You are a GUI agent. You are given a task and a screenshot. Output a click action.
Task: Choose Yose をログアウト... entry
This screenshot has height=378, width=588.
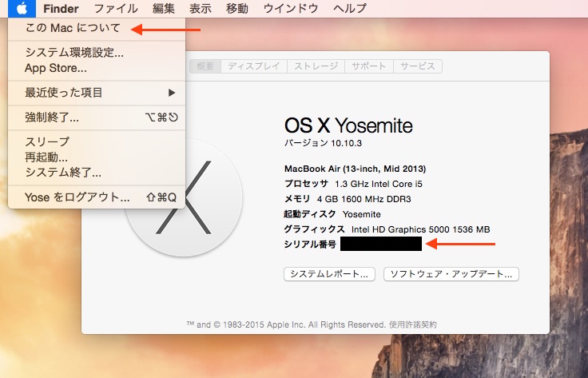click(97, 197)
